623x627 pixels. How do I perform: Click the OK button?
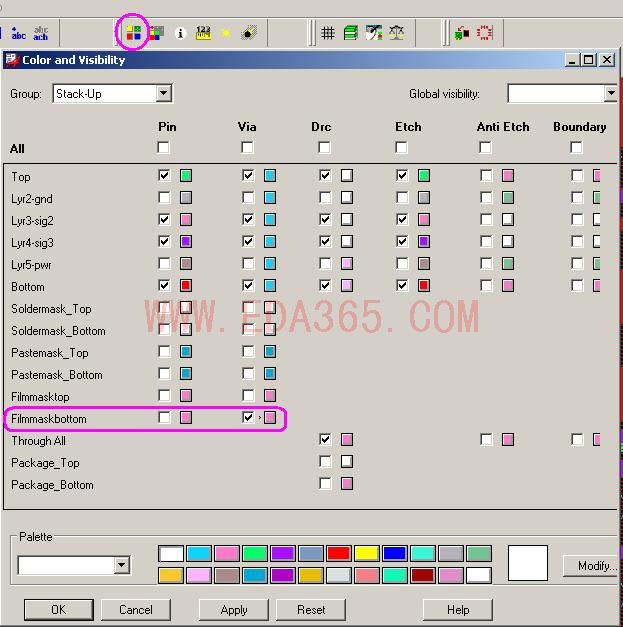point(59,609)
